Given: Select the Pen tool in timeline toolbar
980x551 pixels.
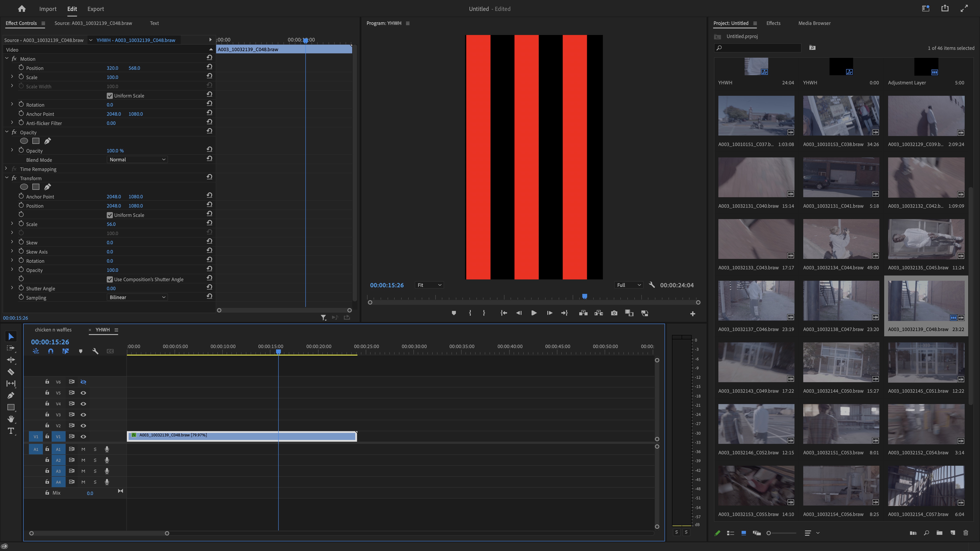Looking at the screenshot, I should (11, 395).
